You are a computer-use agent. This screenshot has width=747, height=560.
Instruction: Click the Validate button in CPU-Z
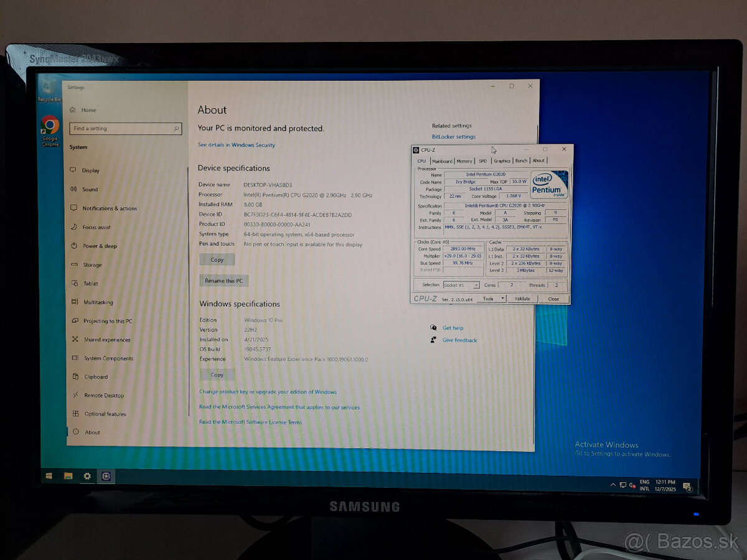[x=522, y=299]
